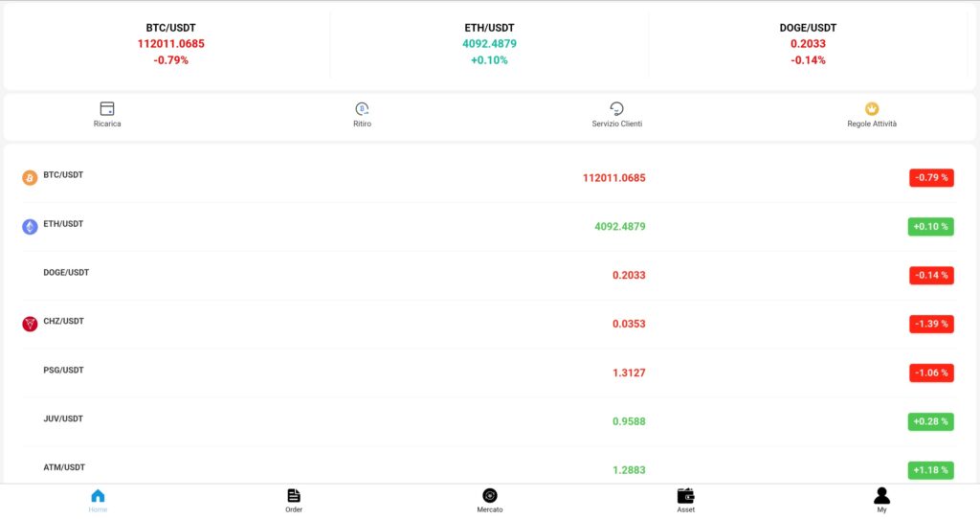Click the Ethereum coin icon in the list
The height and width of the screenshot is (519, 980).
click(x=30, y=226)
